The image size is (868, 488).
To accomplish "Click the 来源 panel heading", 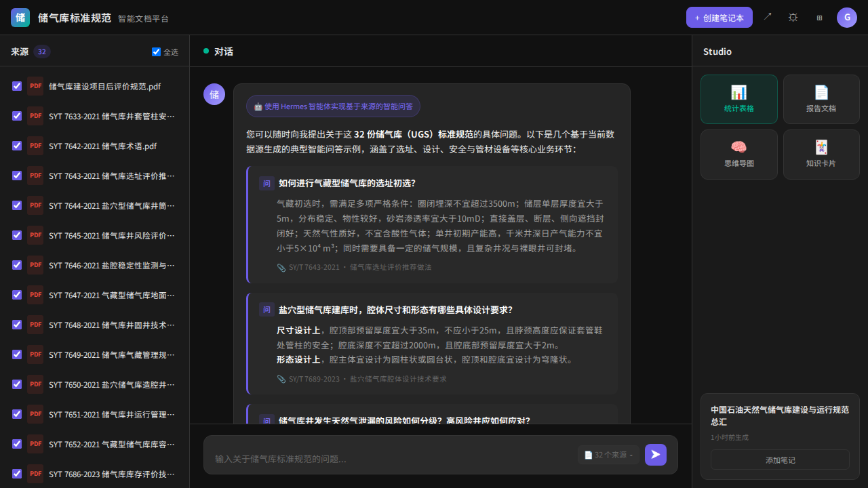I will tap(20, 52).
